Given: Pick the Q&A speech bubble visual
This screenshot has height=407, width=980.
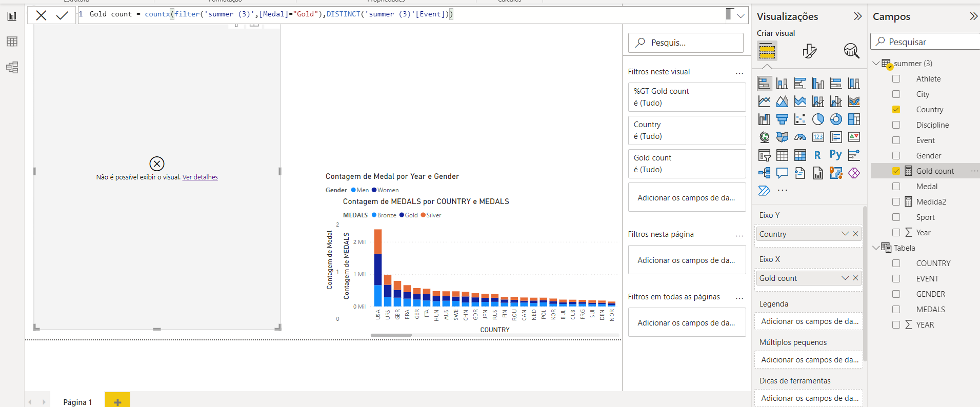Looking at the screenshot, I should click(782, 173).
